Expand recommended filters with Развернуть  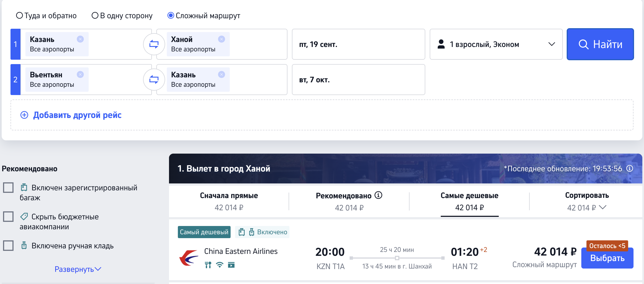point(78,269)
